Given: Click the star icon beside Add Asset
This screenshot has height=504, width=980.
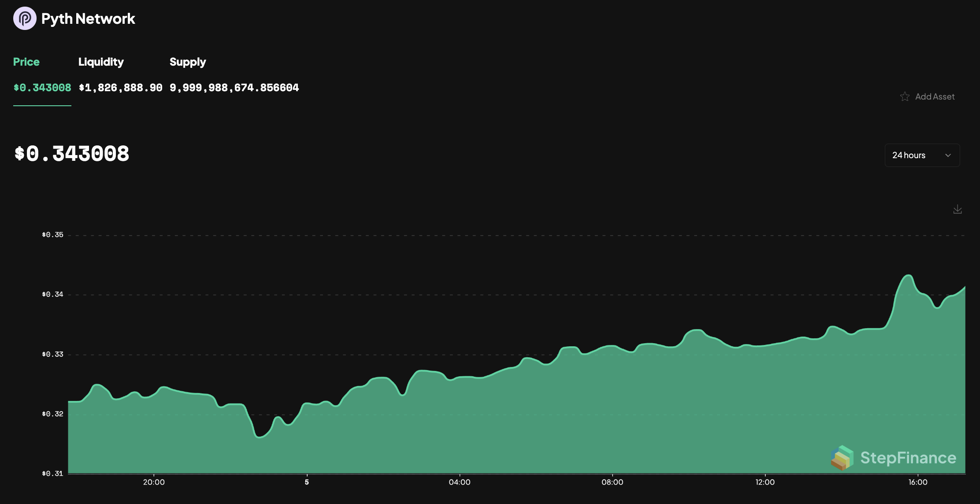Looking at the screenshot, I should [905, 96].
